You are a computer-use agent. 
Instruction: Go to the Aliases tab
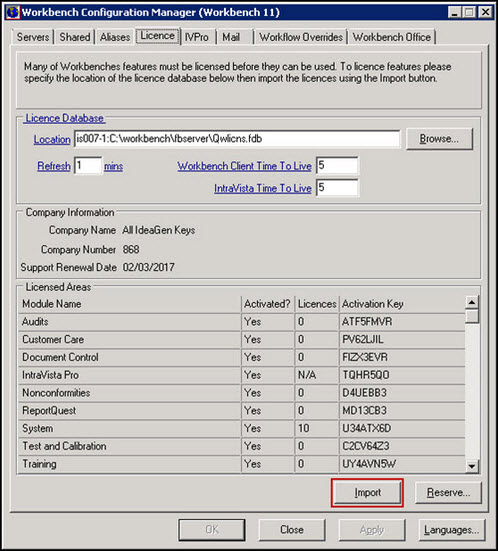coord(115,37)
